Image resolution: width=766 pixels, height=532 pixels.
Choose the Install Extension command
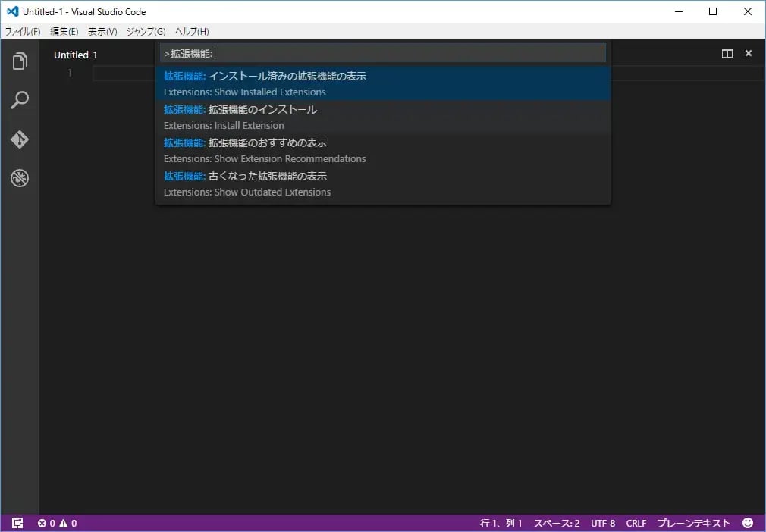pyautogui.click(x=383, y=117)
